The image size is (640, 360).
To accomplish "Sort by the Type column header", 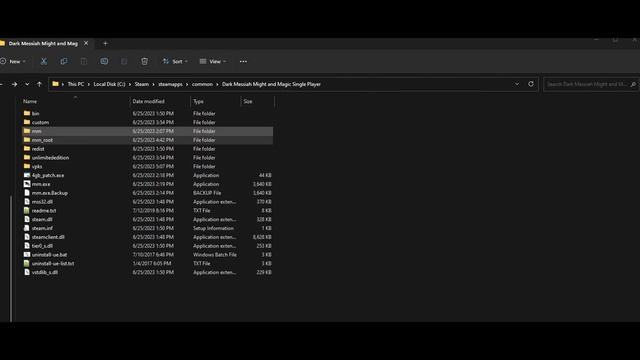I will tap(198, 101).
